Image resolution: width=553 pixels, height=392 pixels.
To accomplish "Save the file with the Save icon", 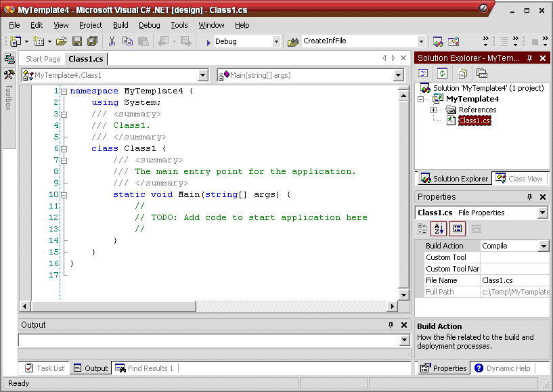I will coord(77,41).
